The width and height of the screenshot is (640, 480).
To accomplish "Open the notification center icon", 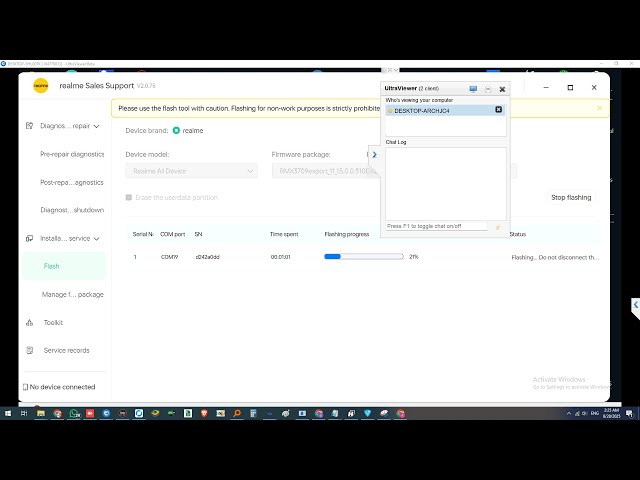I will pyautogui.click(x=629, y=413).
